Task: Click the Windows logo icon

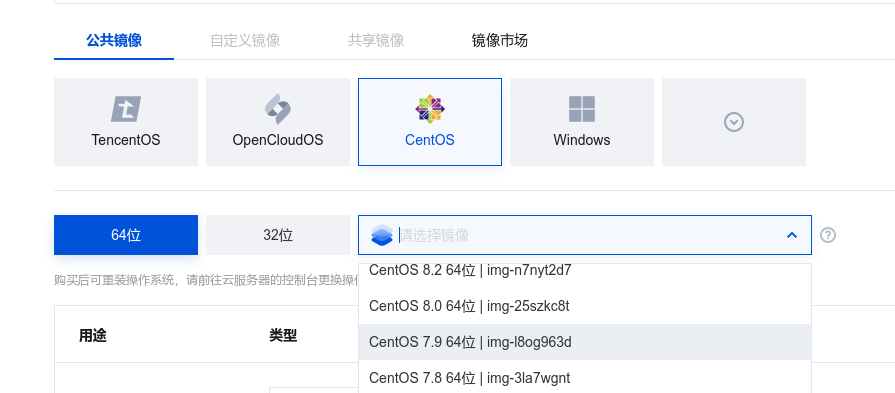Action: point(582,109)
